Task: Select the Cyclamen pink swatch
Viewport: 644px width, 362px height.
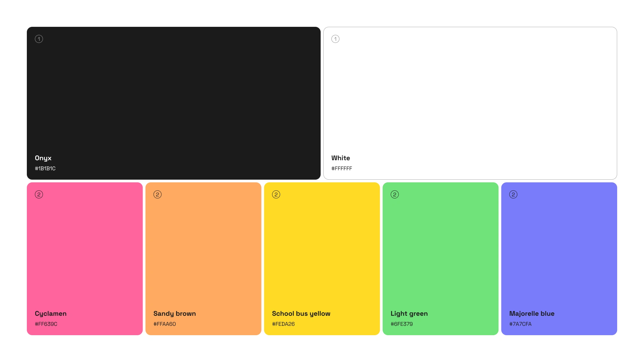Action: click(85, 251)
